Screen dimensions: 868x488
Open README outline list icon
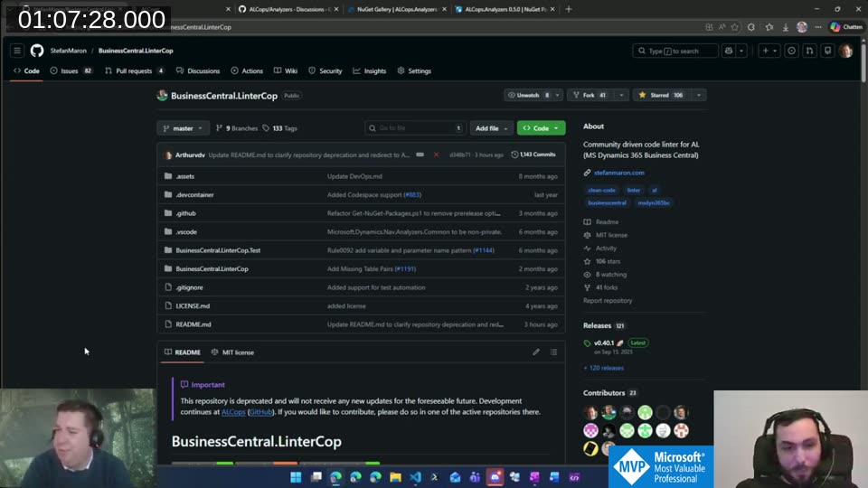coord(553,352)
